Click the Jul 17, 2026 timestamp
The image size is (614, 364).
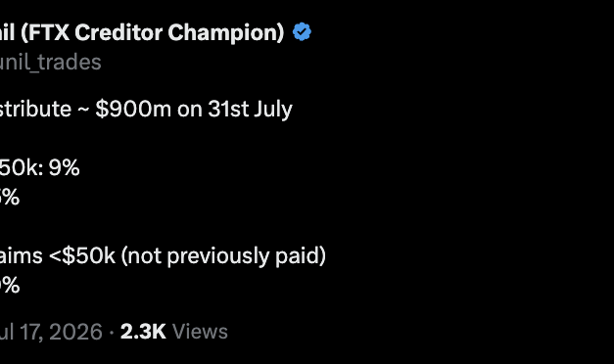[51, 332]
